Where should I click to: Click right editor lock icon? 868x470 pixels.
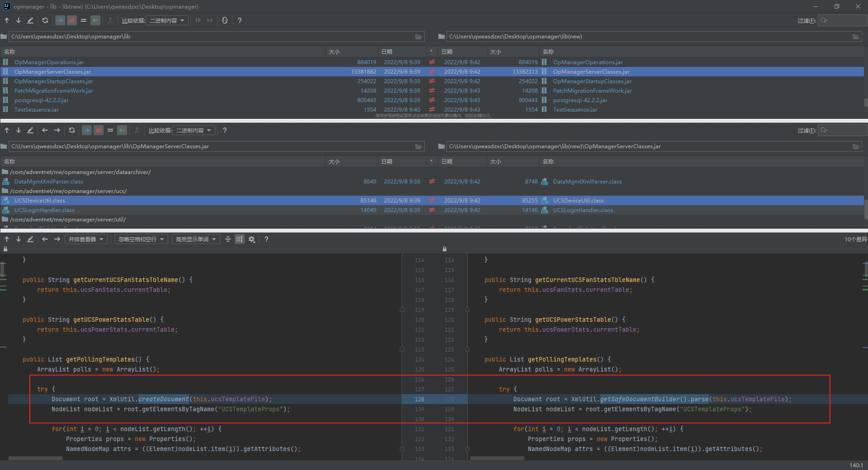click(445, 249)
